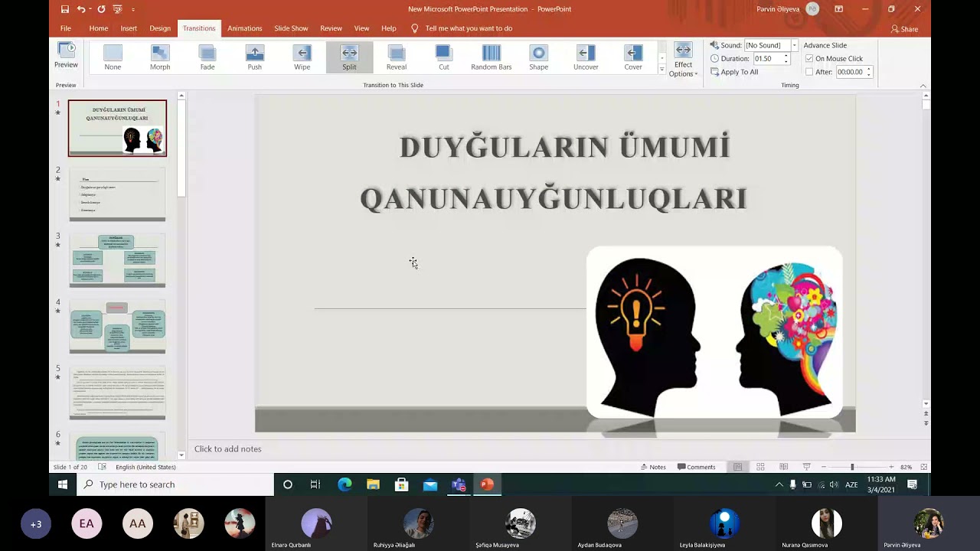Open Customize Quick Access Toolbar dropdown

pyautogui.click(x=133, y=9)
